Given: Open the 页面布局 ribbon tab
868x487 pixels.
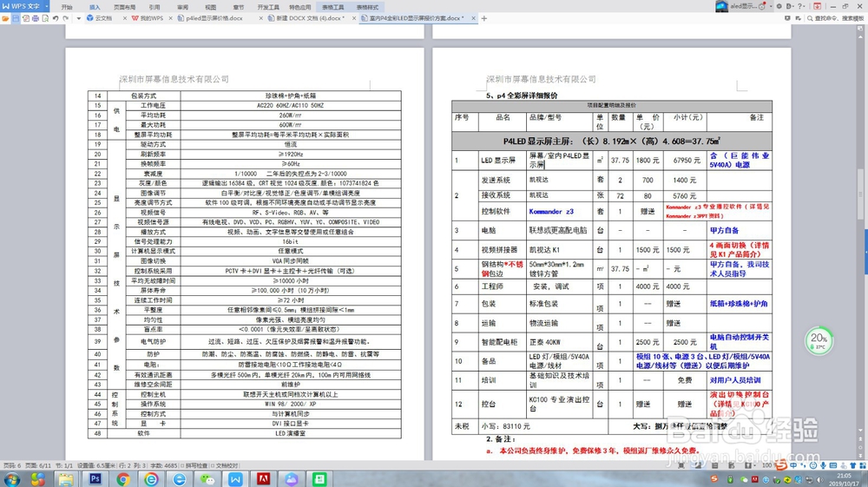Looking at the screenshot, I should tap(124, 7).
